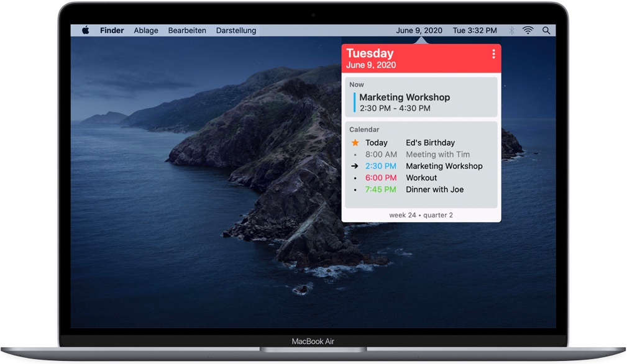Select the Marketing Workshop event under Now

pyautogui.click(x=405, y=98)
